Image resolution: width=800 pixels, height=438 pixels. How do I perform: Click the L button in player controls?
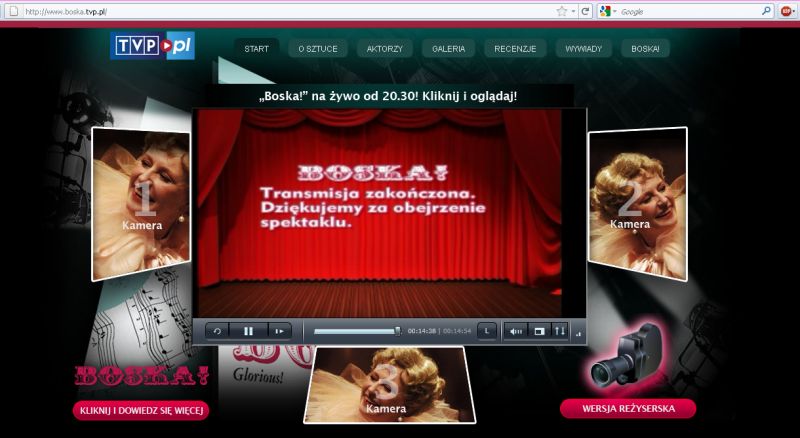(487, 331)
